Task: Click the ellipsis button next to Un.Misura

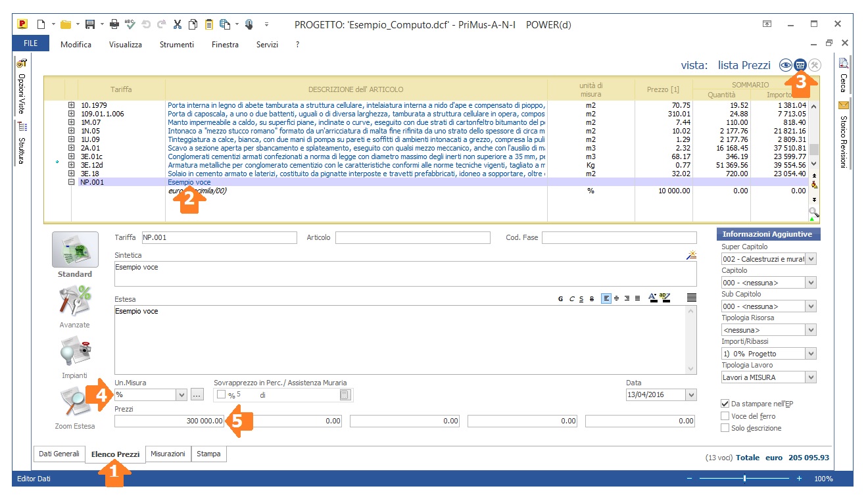Action: pos(197,395)
